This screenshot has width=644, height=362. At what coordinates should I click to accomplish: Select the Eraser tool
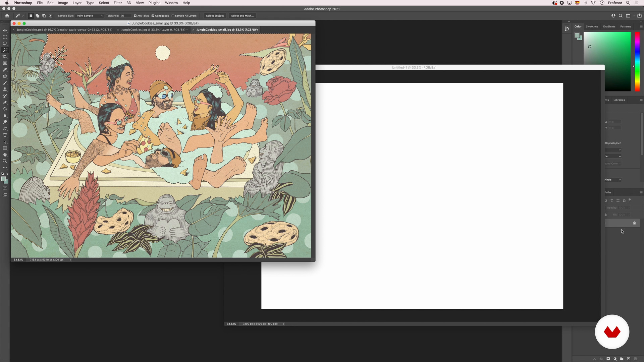pyautogui.click(x=5, y=103)
